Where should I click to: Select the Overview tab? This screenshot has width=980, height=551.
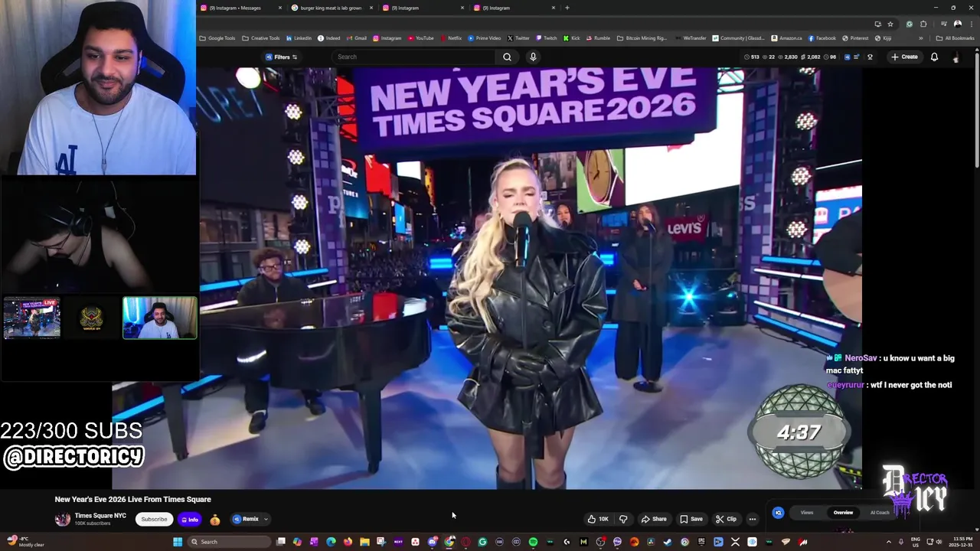coord(843,513)
